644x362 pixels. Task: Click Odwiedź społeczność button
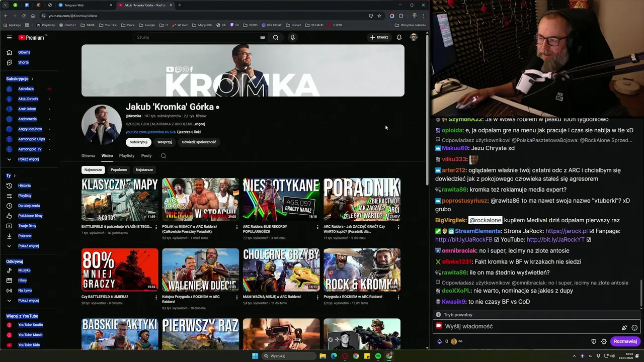pos(199,142)
